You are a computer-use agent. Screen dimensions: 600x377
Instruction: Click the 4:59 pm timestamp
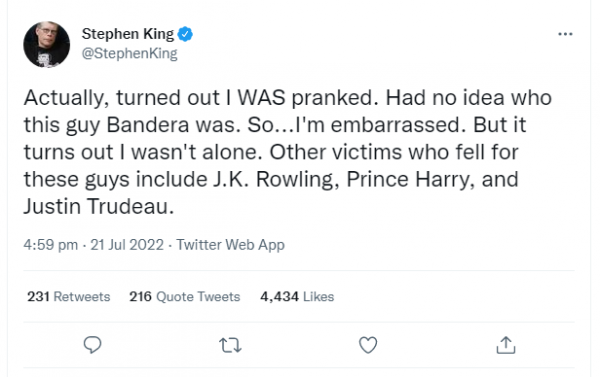(51, 245)
